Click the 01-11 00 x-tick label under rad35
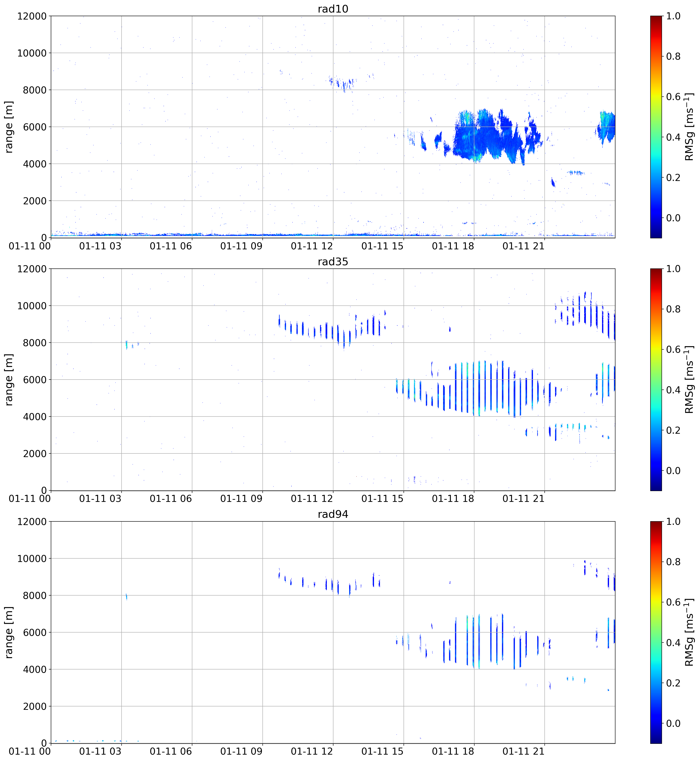This screenshot has height=761, width=700. tap(30, 499)
